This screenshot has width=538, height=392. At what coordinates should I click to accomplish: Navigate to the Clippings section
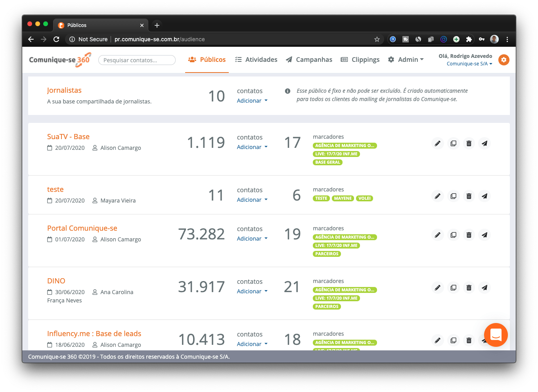click(360, 59)
